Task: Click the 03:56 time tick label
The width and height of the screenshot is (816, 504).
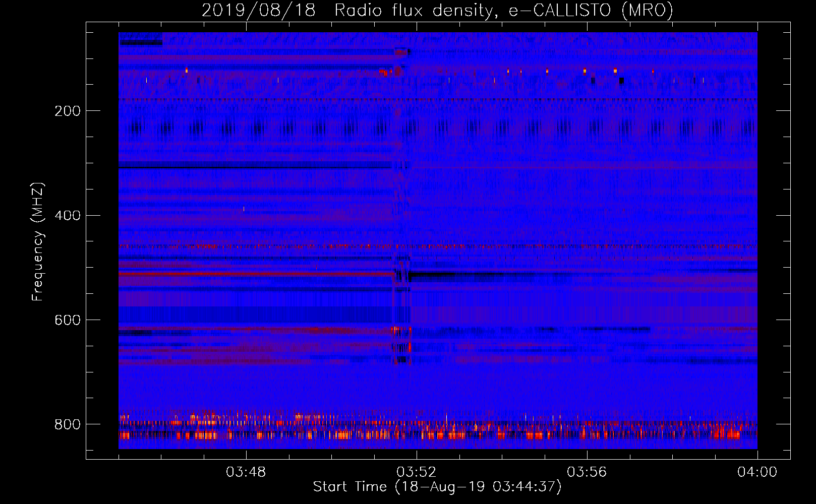Action: (587, 472)
